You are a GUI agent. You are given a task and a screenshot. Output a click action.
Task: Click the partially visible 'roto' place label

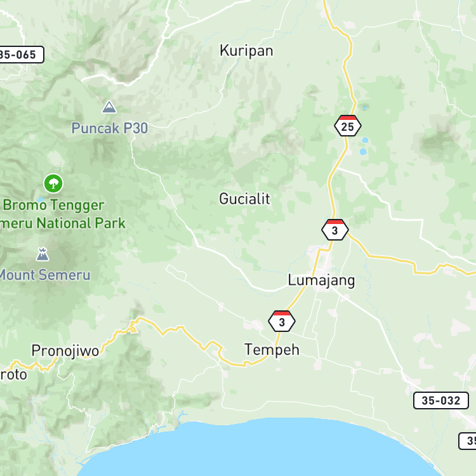pos(13,374)
